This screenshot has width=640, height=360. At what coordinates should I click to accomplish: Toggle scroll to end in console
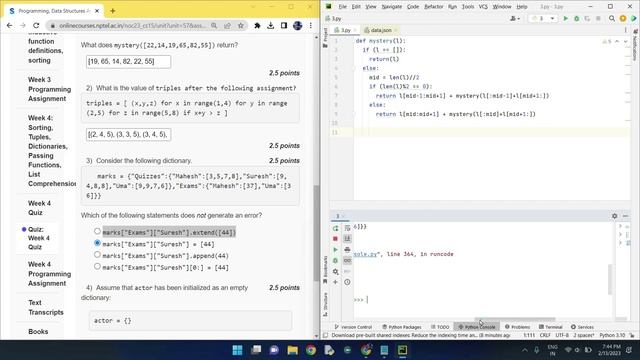pos(347,239)
